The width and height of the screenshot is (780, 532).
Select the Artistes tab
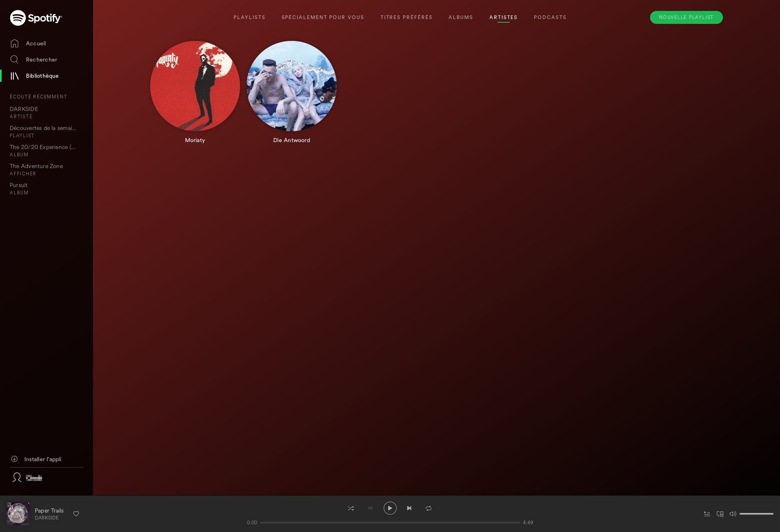point(504,17)
